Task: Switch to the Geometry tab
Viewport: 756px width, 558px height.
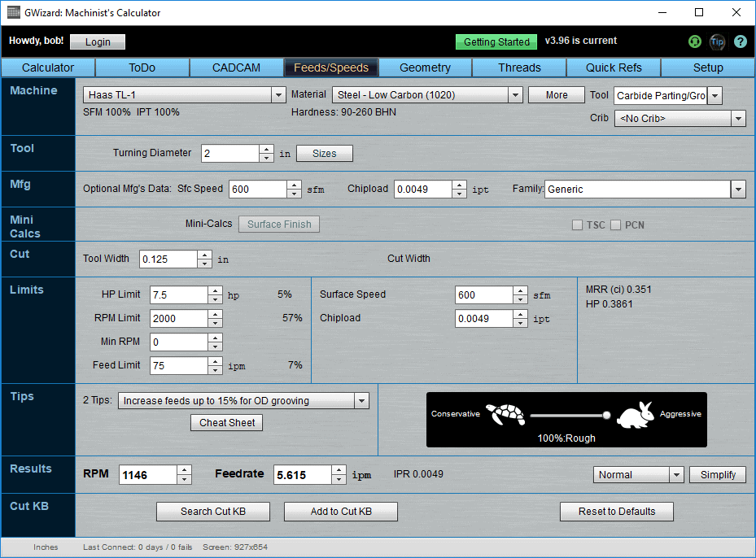Action: pos(424,67)
